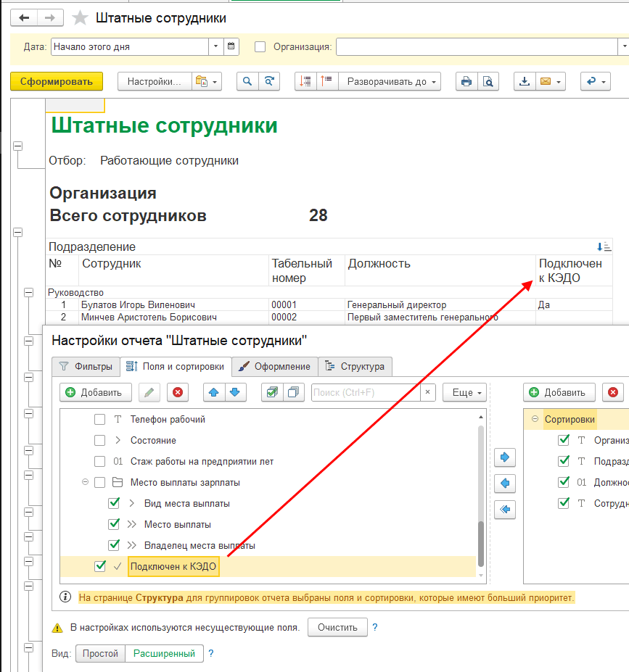
Task: Uncheck all fields icon
Action: tap(294, 392)
